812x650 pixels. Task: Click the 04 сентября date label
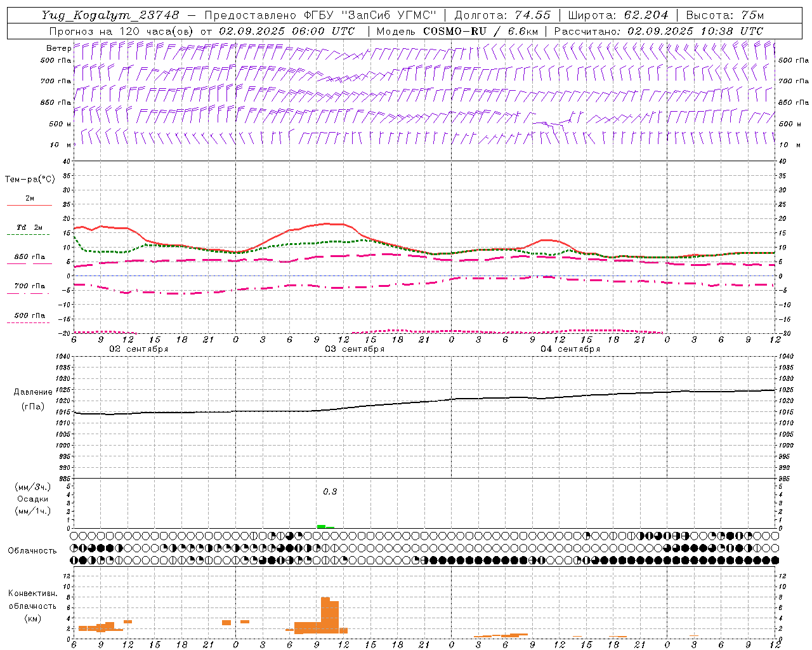(570, 349)
